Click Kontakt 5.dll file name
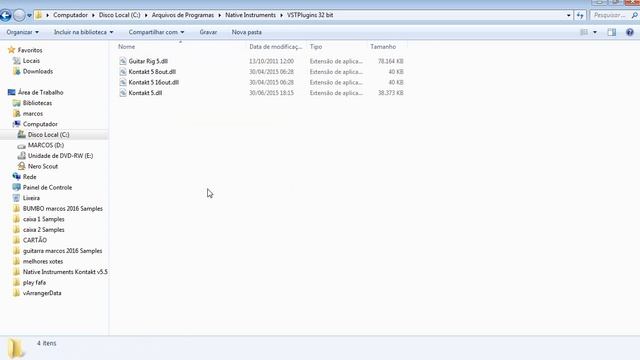Viewport: 640px width, 360px height. click(x=145, y=93)
